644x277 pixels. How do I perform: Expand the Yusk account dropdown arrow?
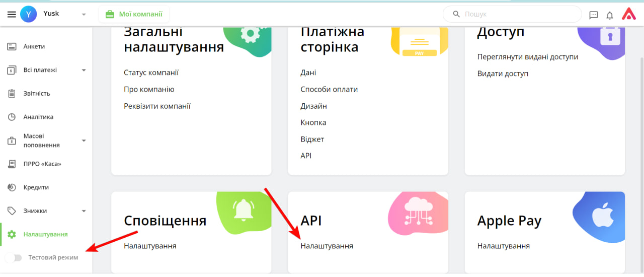(84, 15)
